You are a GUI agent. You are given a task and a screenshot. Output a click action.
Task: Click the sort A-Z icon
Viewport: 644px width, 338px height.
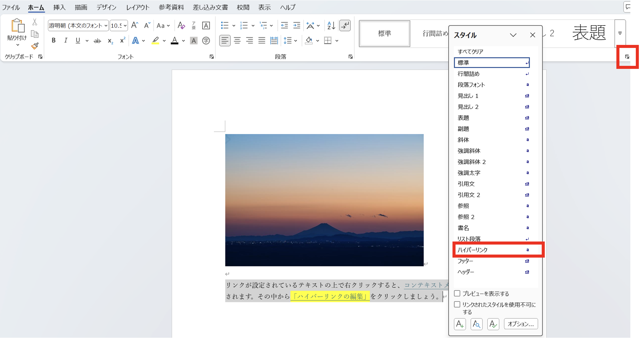[331, 25]
